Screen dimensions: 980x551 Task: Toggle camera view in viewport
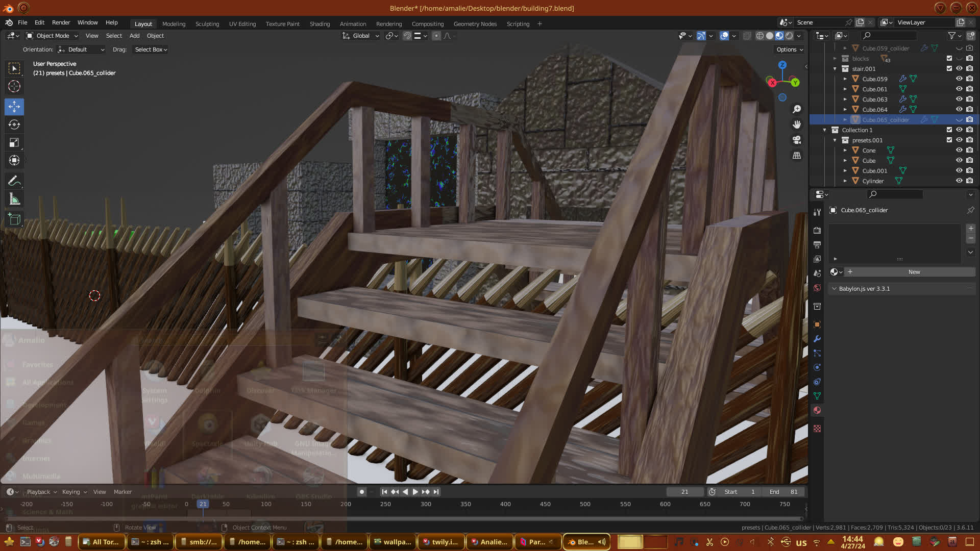pos(796,140)
